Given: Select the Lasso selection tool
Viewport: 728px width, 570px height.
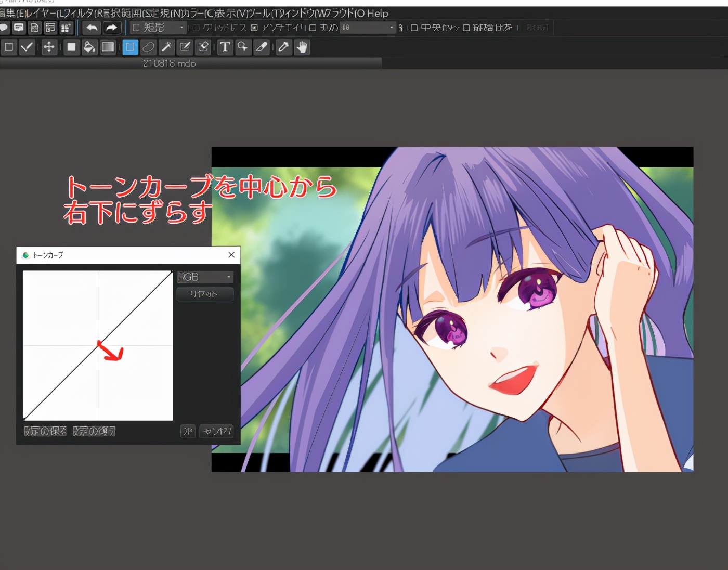Looking at the screenshot, I should (148, 47).
